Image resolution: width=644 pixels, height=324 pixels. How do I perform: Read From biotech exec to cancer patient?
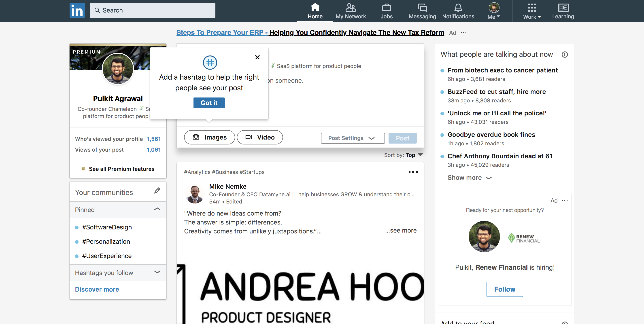[x=502, y=70]
